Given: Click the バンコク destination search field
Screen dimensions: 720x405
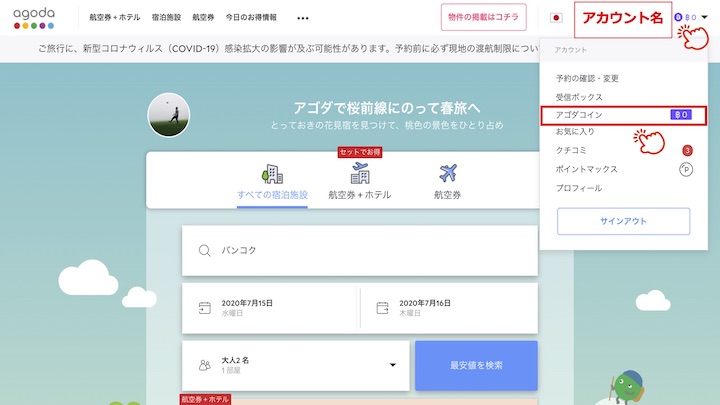Looking at the screenshot, I should tap(360, 250).
